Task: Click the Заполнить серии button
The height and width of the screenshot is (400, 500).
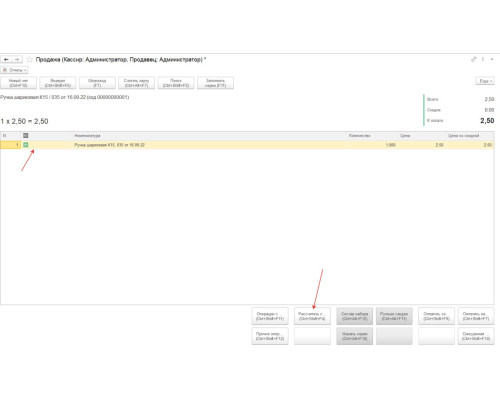Action: coord(215,83)
